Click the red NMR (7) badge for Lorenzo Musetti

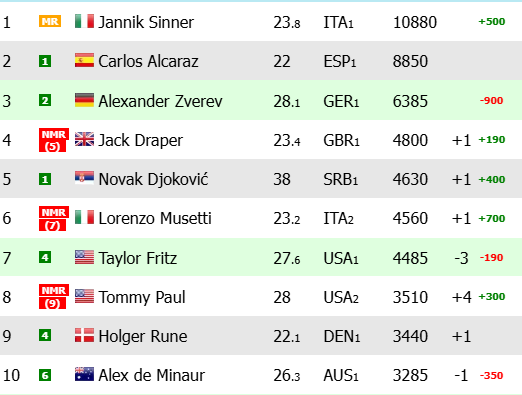[x=54, y=218]
